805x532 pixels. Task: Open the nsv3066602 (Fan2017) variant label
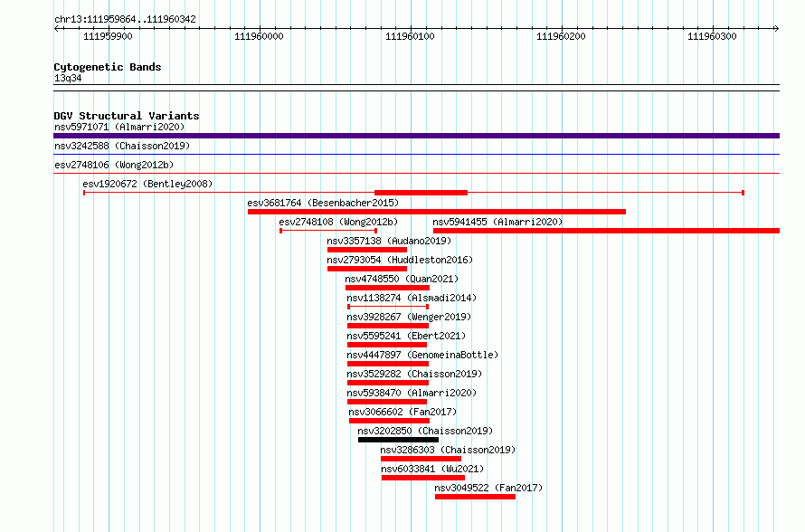(402, 412)
